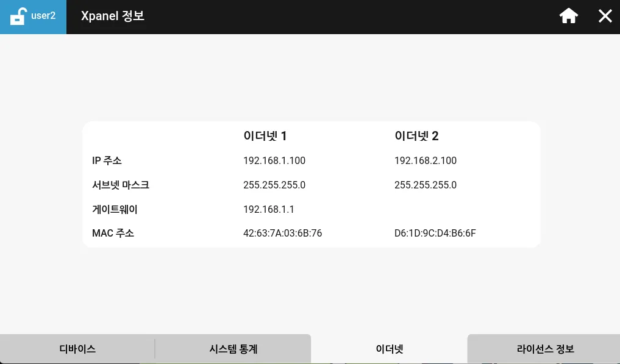Click the 이더넷 2 column header
The image size is (620, 364).
click(416, 136)
